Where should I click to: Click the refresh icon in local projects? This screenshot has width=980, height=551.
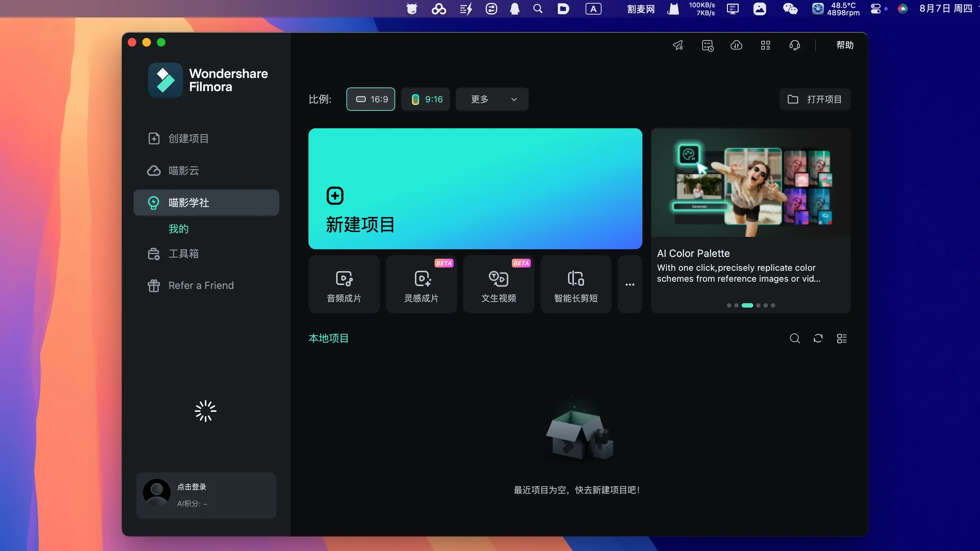(818, 339)
